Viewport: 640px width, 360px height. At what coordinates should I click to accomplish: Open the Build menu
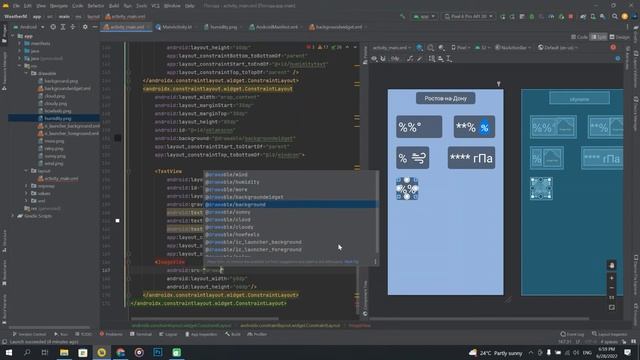[x=114, y=6]
